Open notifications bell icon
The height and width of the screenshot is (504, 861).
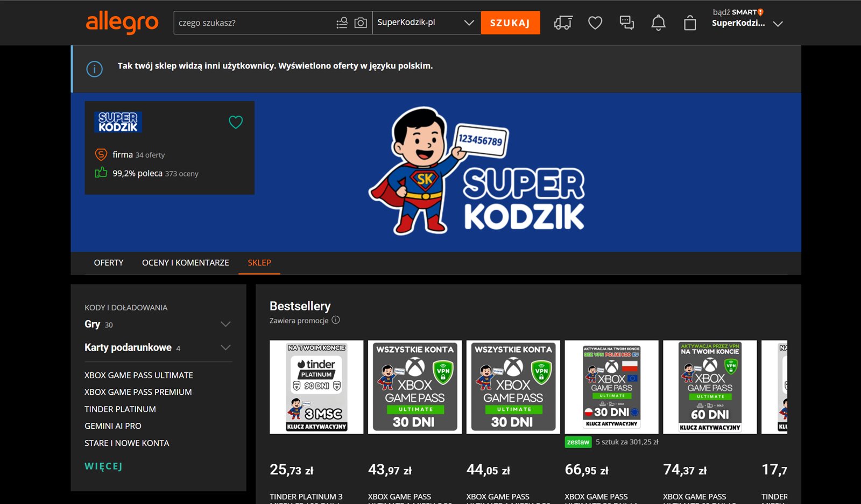tap(658, 23)
